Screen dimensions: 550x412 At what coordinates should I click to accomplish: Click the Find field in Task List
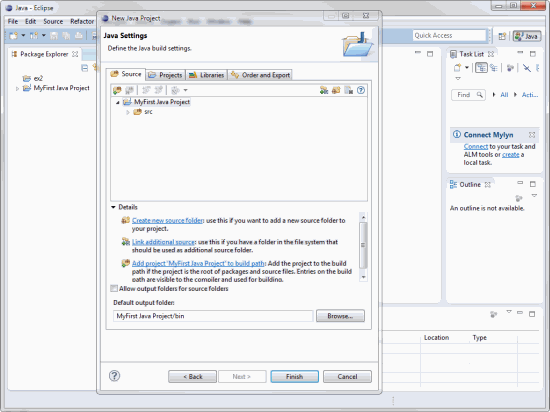468,95
